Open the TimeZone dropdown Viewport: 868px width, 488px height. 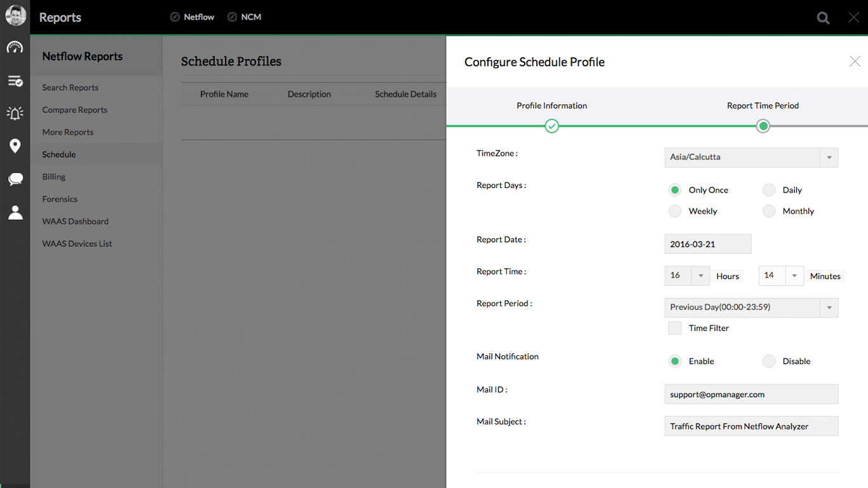[x=829, y=157]
